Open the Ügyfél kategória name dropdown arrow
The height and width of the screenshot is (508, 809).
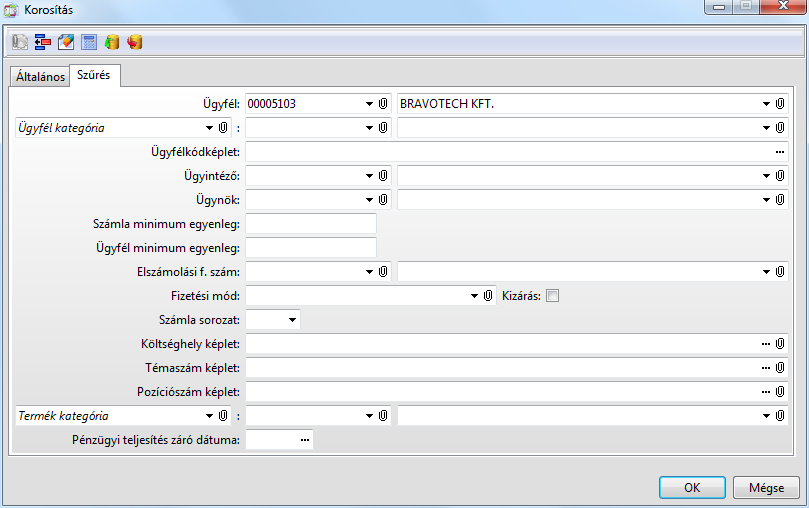(x=767, y=128)
